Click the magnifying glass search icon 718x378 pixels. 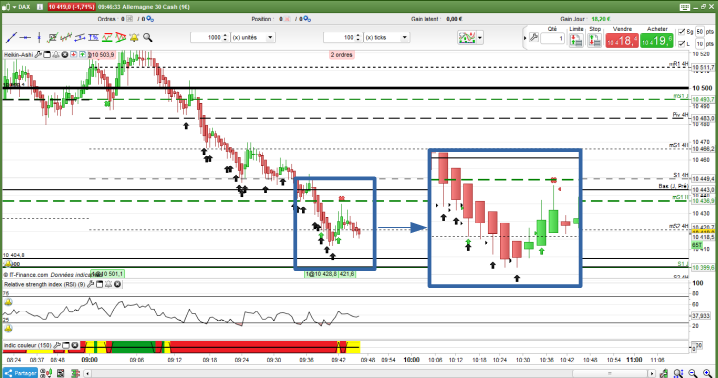[147, 38]
